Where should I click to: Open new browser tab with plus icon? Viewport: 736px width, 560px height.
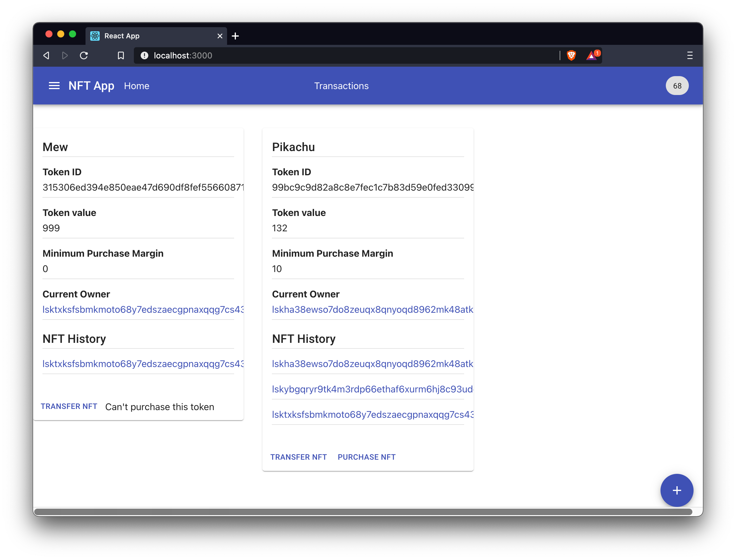pyautogui.click(x=235, y=36)
